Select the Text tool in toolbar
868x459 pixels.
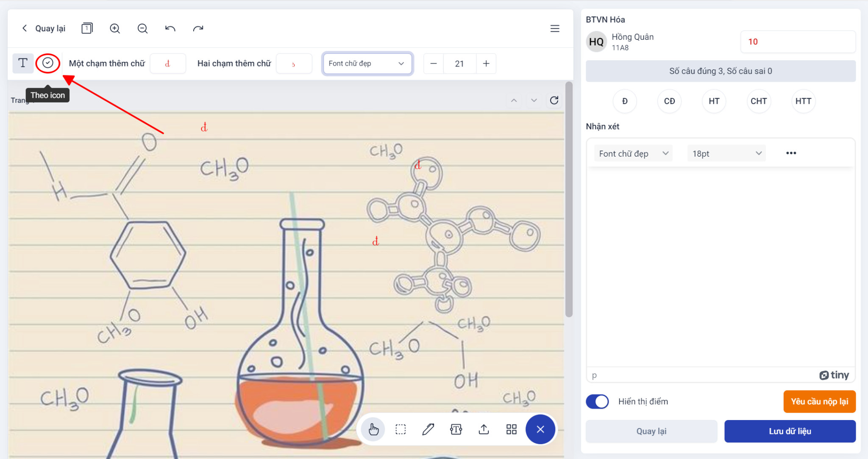pyautogui.click(x=23, y=63)
